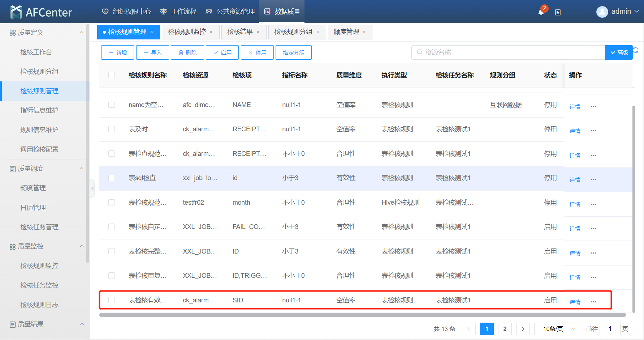Go to the next page arrow

523,329
